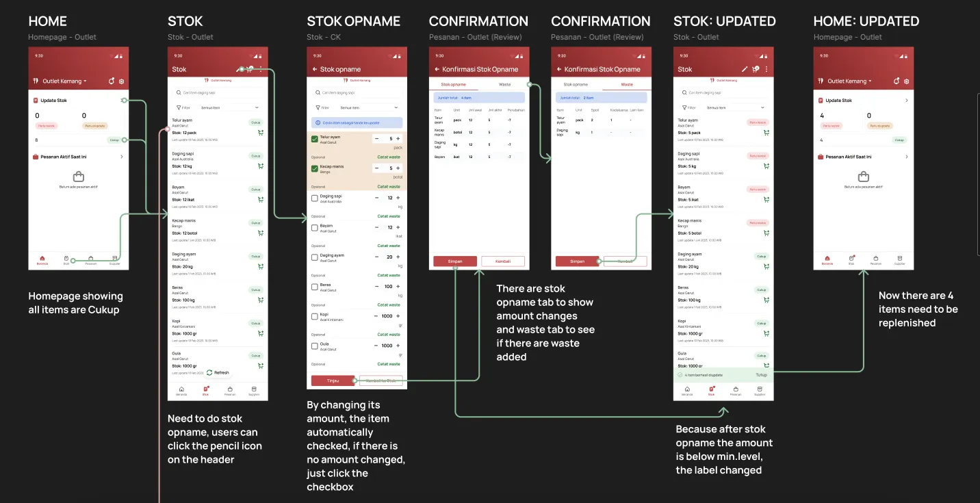980x503 pixels.
Task: Add Kopi to cart in the Stok screen
Action: click(261, 333)
